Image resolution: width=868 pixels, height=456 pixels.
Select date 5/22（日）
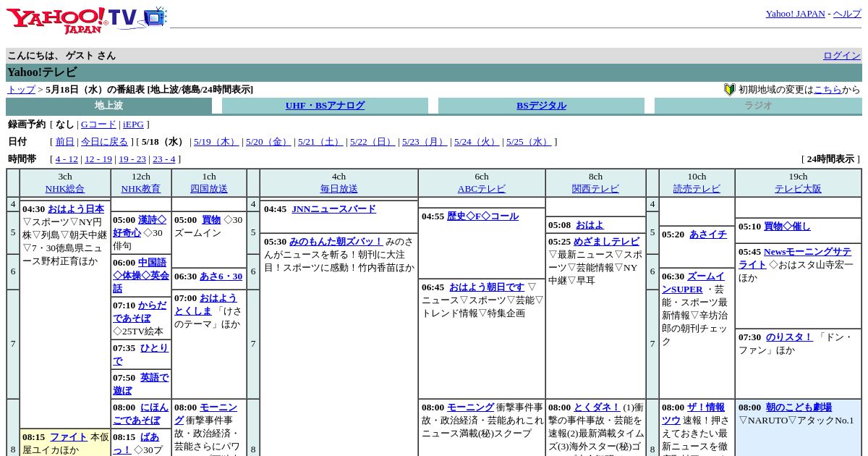[373, 142]
